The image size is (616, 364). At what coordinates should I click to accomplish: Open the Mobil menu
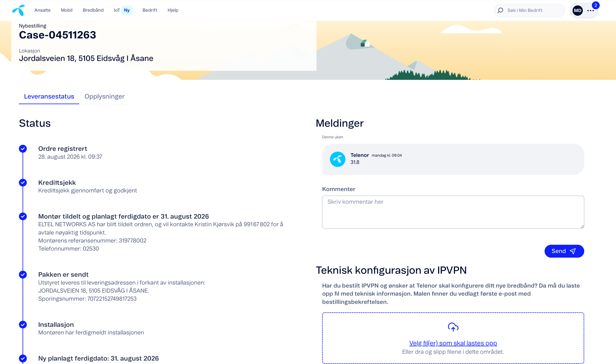tap(67, 10)
